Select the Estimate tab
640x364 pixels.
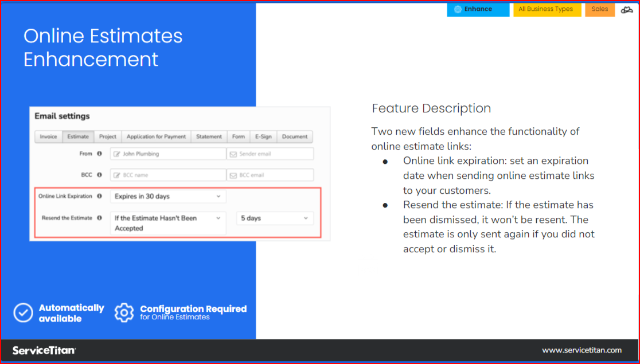(78, 136)
